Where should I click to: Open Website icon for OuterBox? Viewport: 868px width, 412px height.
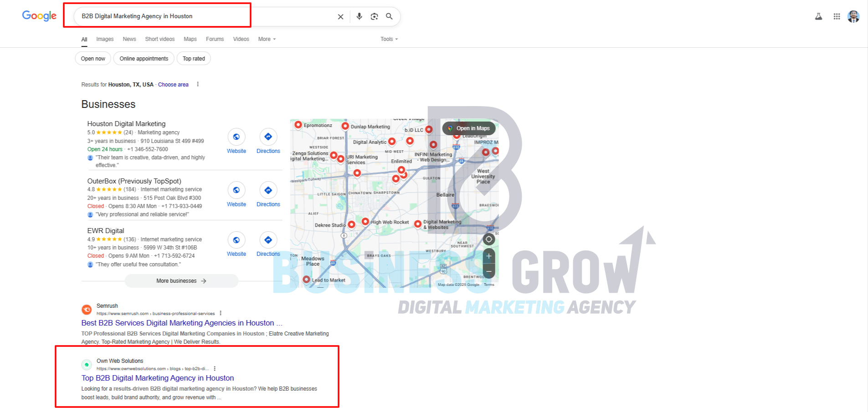click(x=236, y=190)
